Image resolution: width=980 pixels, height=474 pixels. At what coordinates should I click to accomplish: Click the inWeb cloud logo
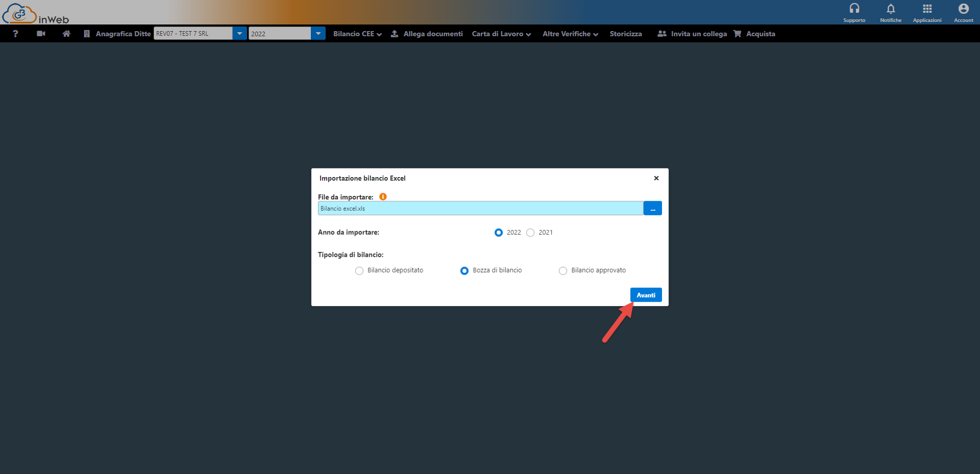[35, 13]
